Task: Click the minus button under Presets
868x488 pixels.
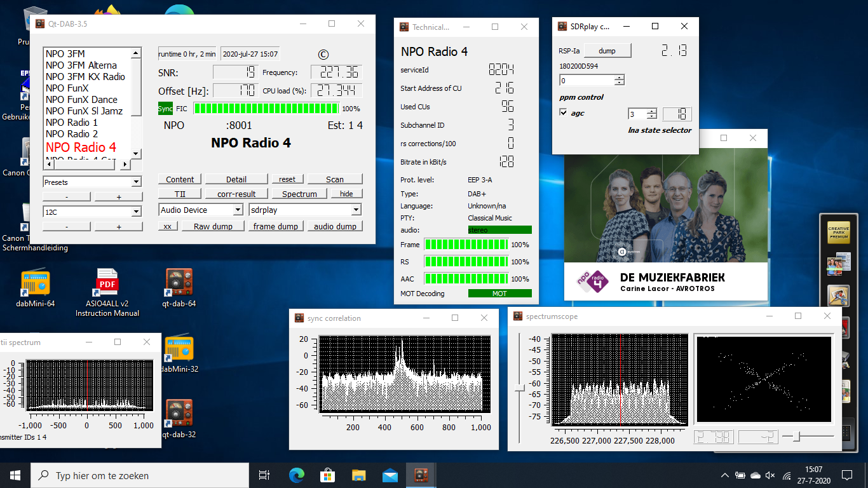Action: [67, 197]
